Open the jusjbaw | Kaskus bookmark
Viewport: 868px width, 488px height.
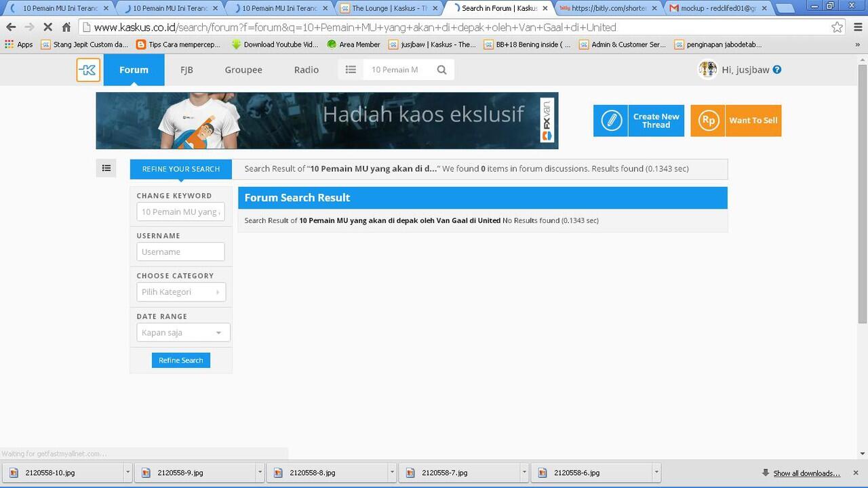(x=432, y=44)
